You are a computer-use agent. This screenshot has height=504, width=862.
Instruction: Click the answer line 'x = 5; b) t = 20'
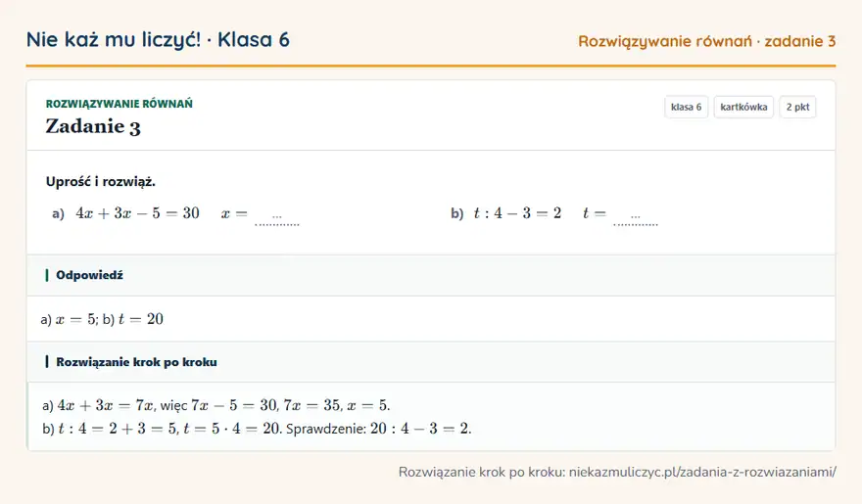pyautogui.click(x=102, y=319)
